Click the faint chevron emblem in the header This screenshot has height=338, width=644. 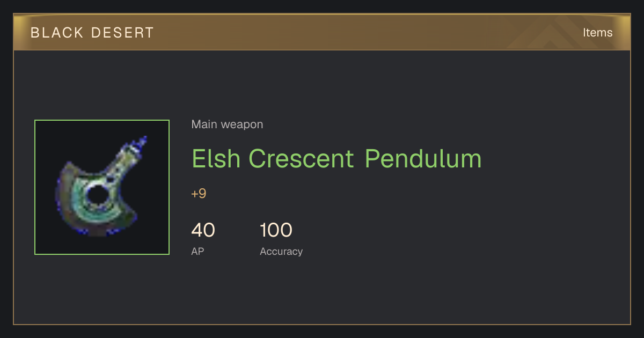558,33
